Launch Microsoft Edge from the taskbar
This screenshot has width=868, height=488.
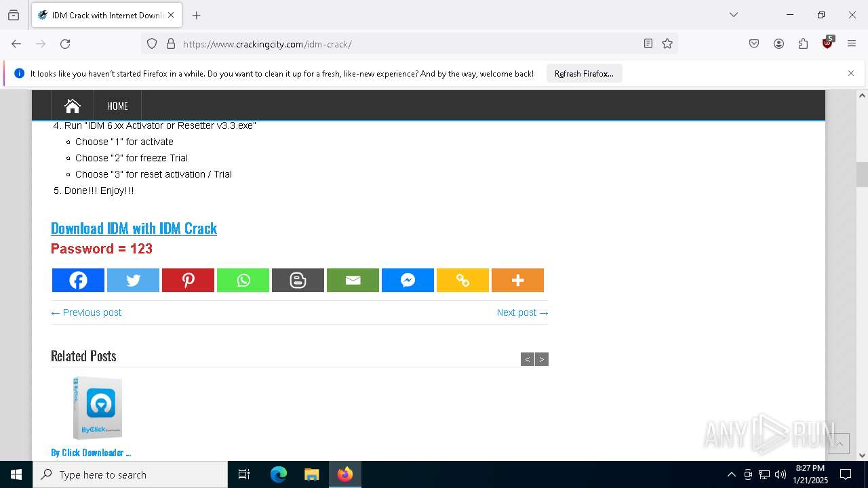click(279, 474)
